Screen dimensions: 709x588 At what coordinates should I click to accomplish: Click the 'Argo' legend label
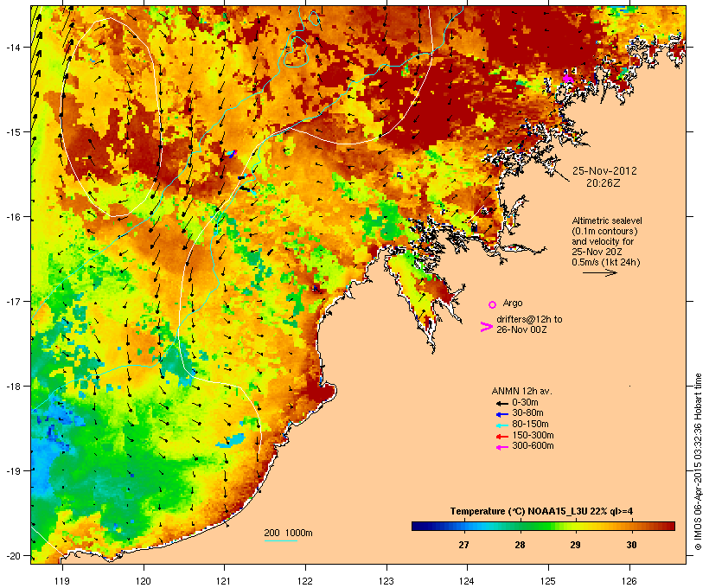point(513,303)
